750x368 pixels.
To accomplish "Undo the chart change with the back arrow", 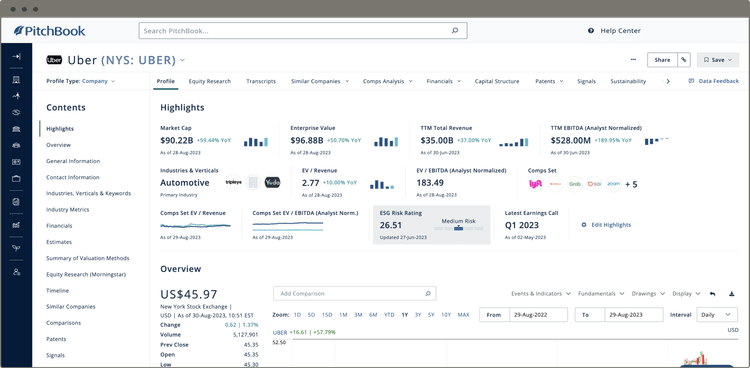I will click(x=712, y=293).
